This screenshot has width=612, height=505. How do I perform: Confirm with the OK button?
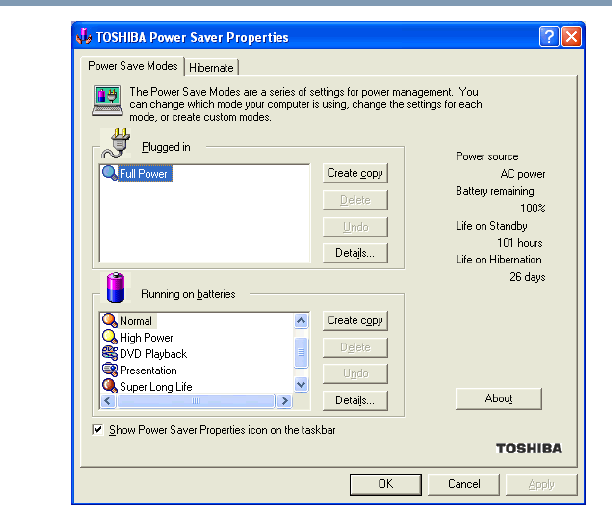click(x=386, y=484)
